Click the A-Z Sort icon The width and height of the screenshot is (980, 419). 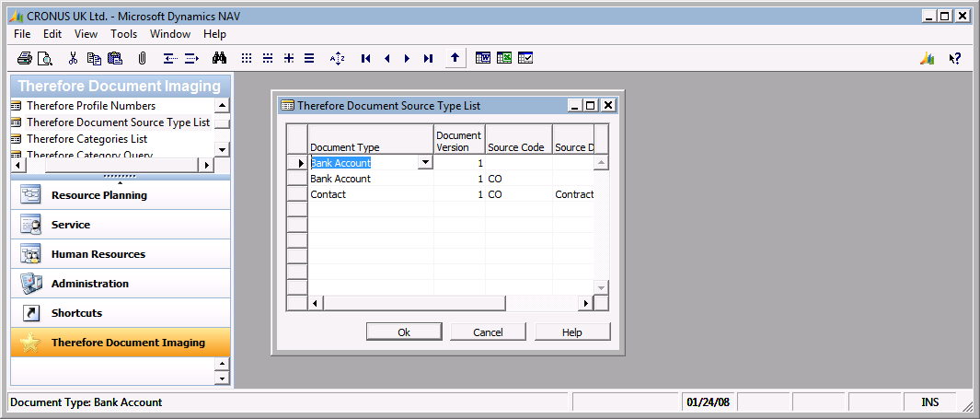pyautogui.click(x=338, y=58)
